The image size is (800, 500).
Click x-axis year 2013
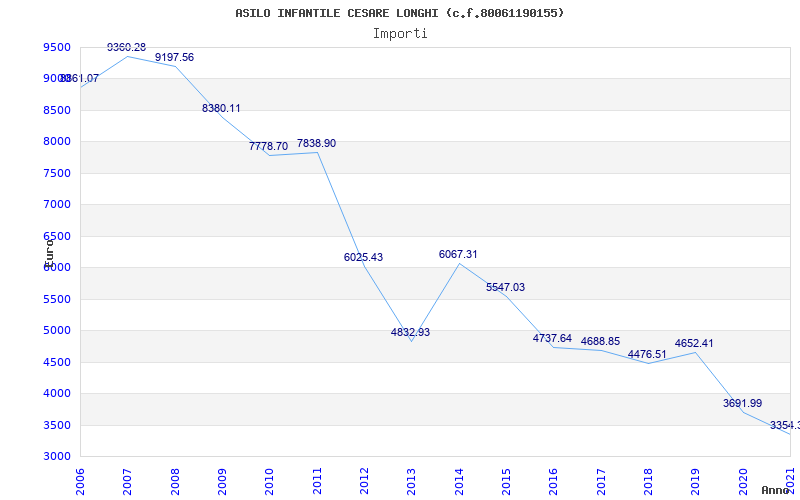411,481
